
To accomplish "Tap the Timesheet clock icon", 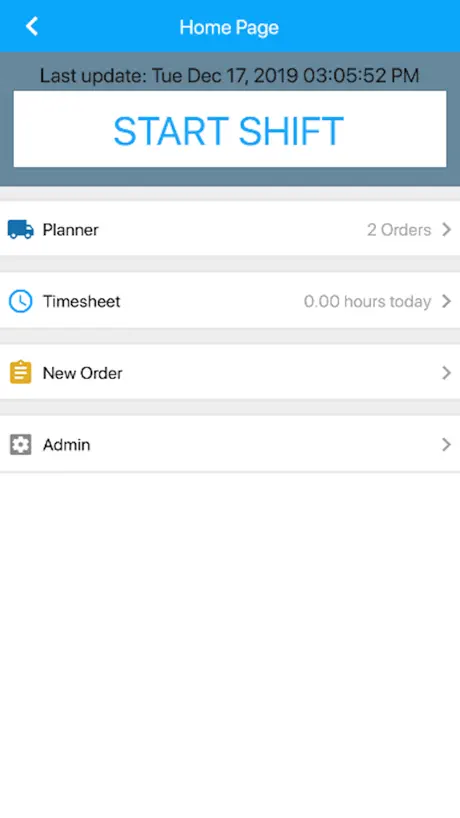I will pyautogui.click(x=21, y=301).
